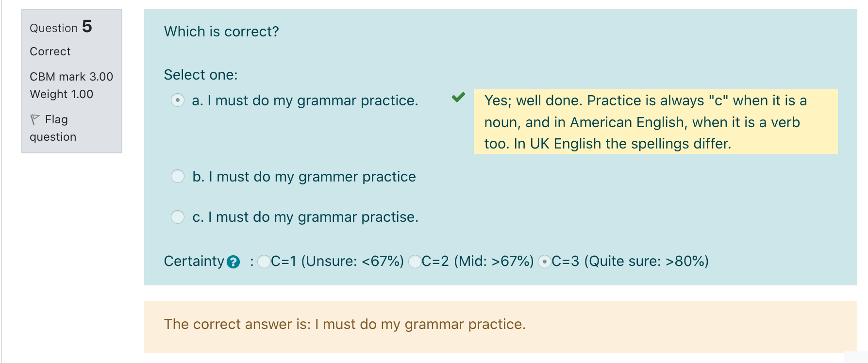Click the yellow feedback message box
Screen dimensions: 868x363
(x=656, y=122)
